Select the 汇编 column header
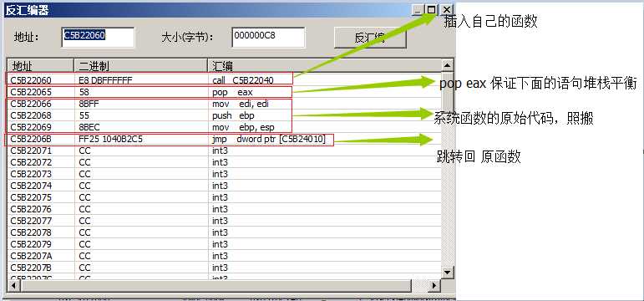The image size is (644, 301). click(324, 65)
